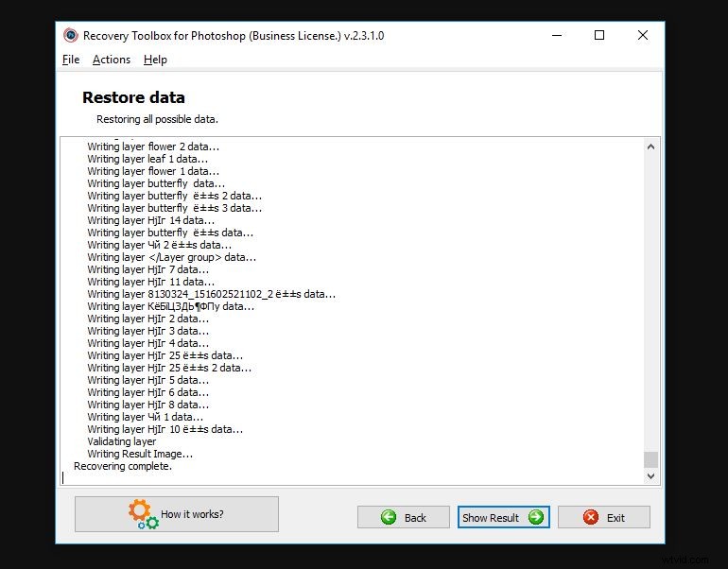Select log line 'Writing Result Image...'
This screenshot has width=728, height=569.
[140, 454]
